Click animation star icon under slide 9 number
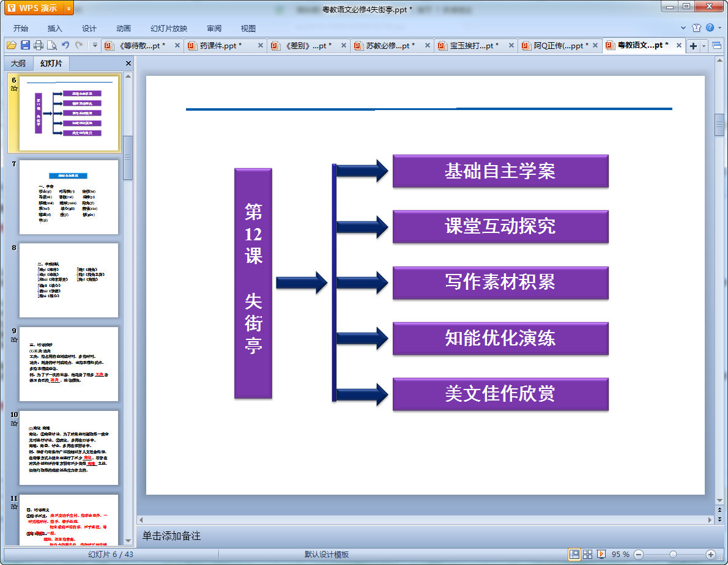728x565 pixels. [x=14, y=339]
